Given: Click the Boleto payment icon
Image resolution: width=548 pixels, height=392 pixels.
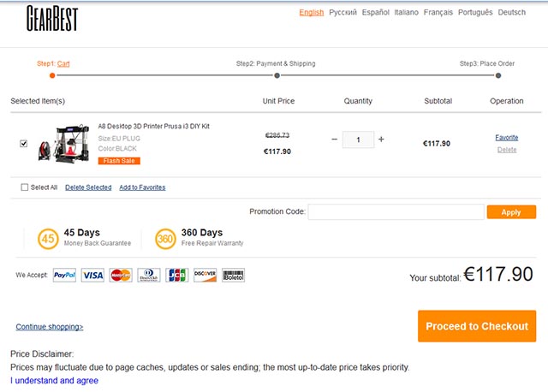Looking at the screenshot, I should point(233,275).
